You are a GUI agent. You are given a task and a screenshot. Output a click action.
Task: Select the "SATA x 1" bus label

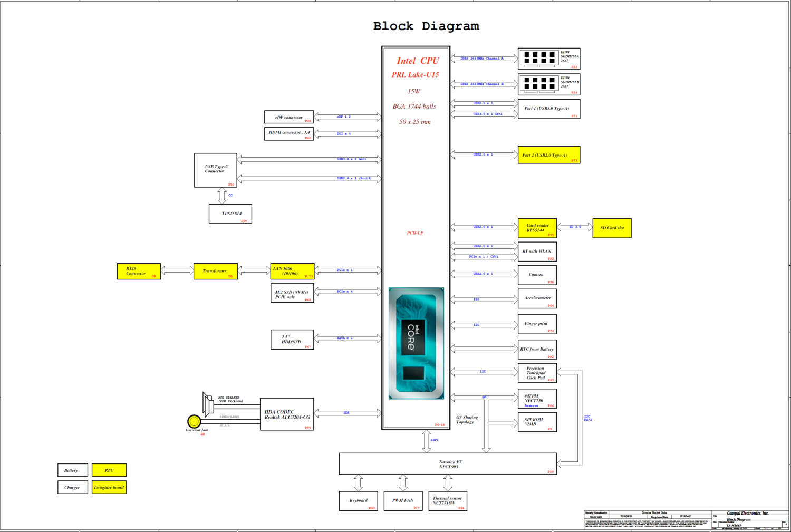pos(345,338)
